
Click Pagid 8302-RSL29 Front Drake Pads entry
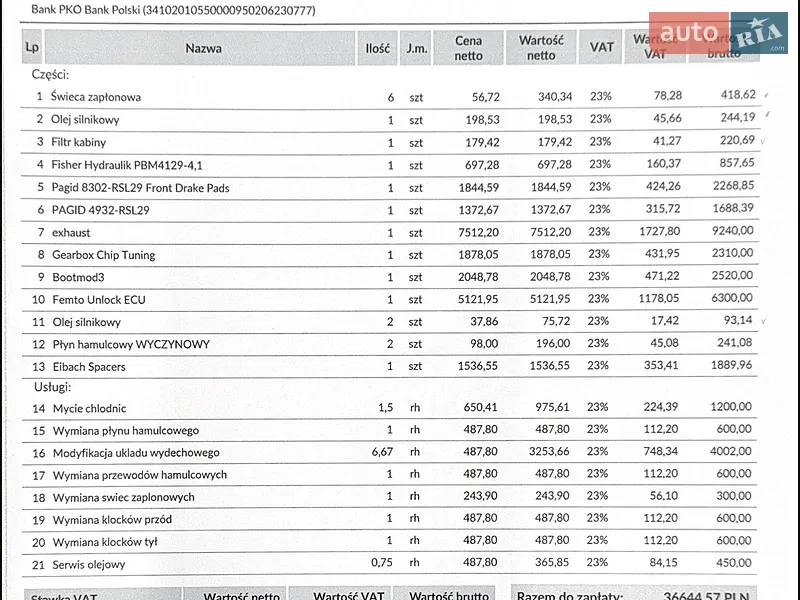[140, 188]
